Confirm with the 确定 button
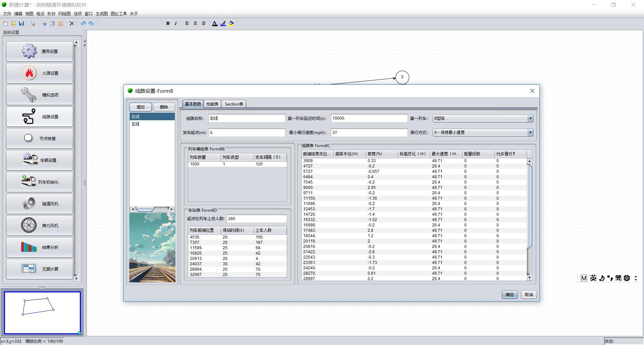The image size is (644, 345). pyautogui.click(x=509, y=294)
